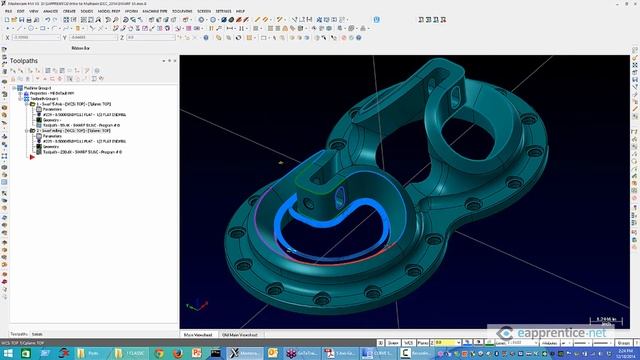Toggle only display selected toolpaths
The width and height of the screenshot is (640, 360).
click(x=69, y=79)
